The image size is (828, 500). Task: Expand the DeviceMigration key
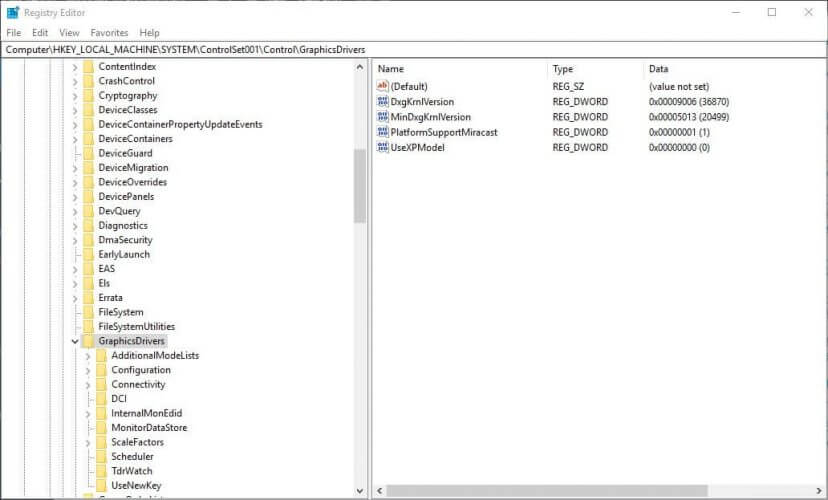point(75,168)
